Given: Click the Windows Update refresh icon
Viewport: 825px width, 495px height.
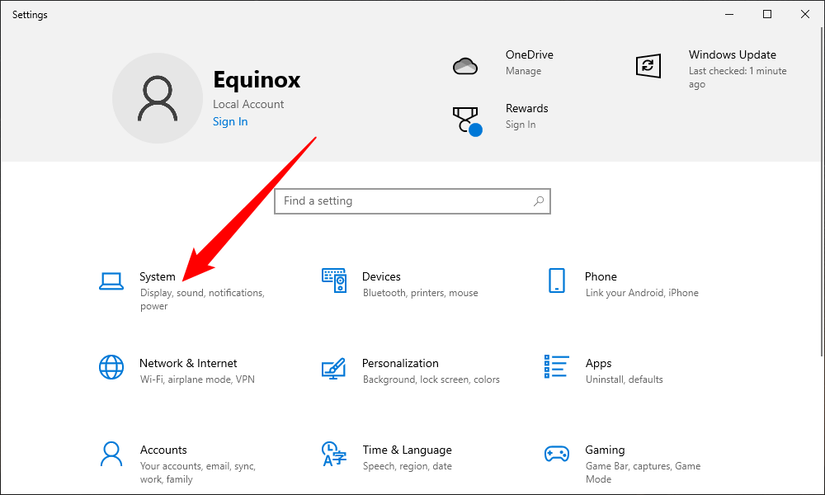Looking at the screenshot, I should click(x=648, y=66).
